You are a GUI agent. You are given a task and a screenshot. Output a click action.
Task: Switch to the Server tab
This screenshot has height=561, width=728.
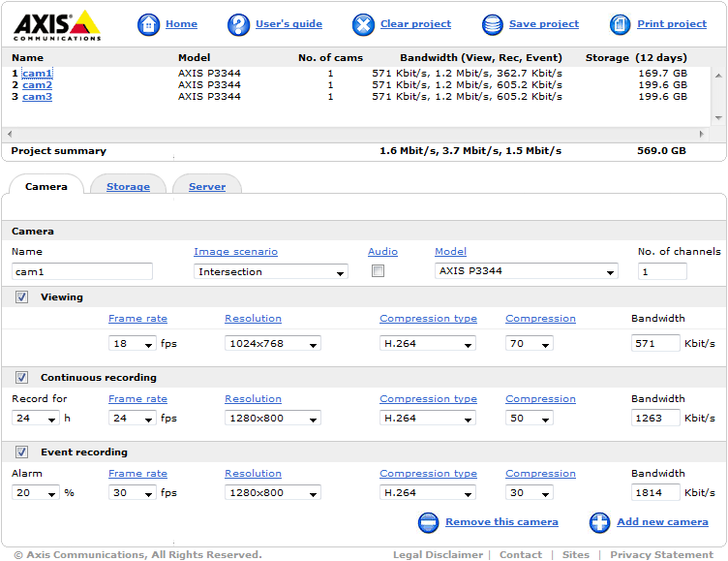click(x=207, y=186)
